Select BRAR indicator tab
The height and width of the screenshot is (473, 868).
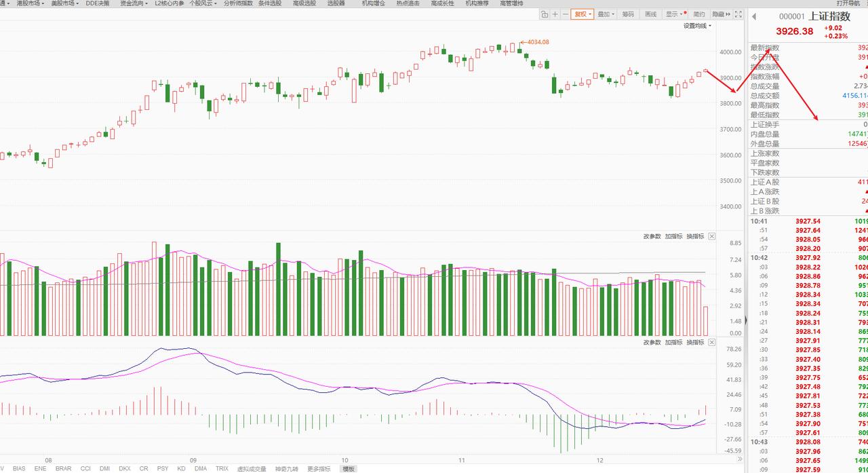63,469
